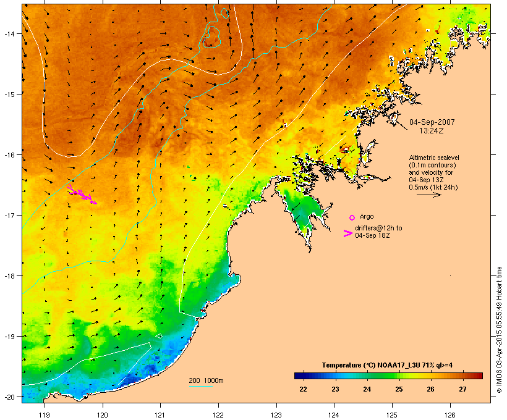Click latitude axis label -14
This screenshot has width=507, height=420.
[x=9, y=33]
